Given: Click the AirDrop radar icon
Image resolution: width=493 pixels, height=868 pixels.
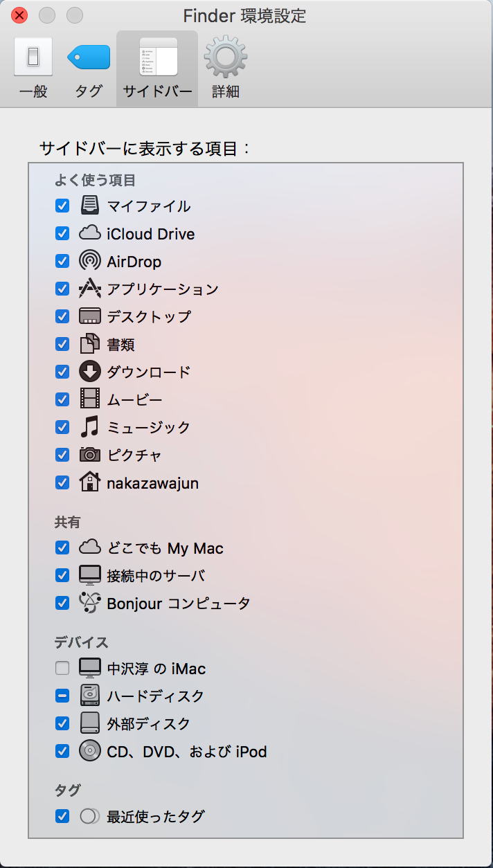Looking at the screenshot, I should click(x=90, y=261).
